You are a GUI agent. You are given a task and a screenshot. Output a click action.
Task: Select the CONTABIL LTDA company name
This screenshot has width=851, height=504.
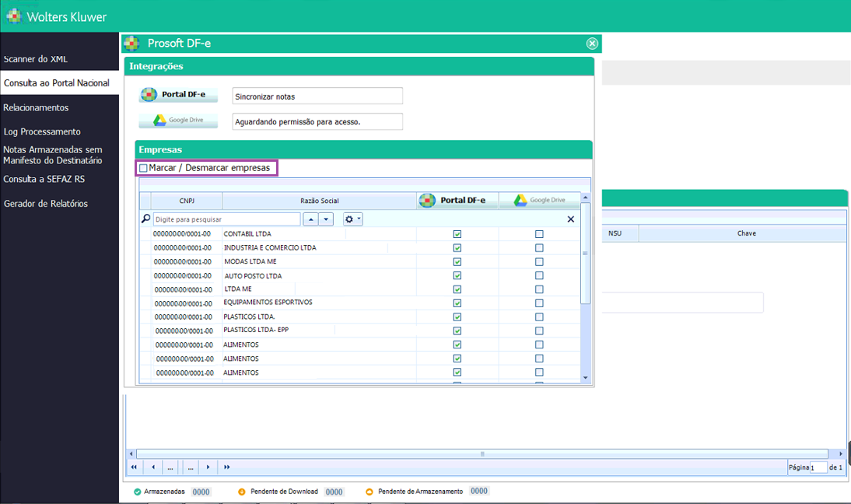(x=247, y=234)
